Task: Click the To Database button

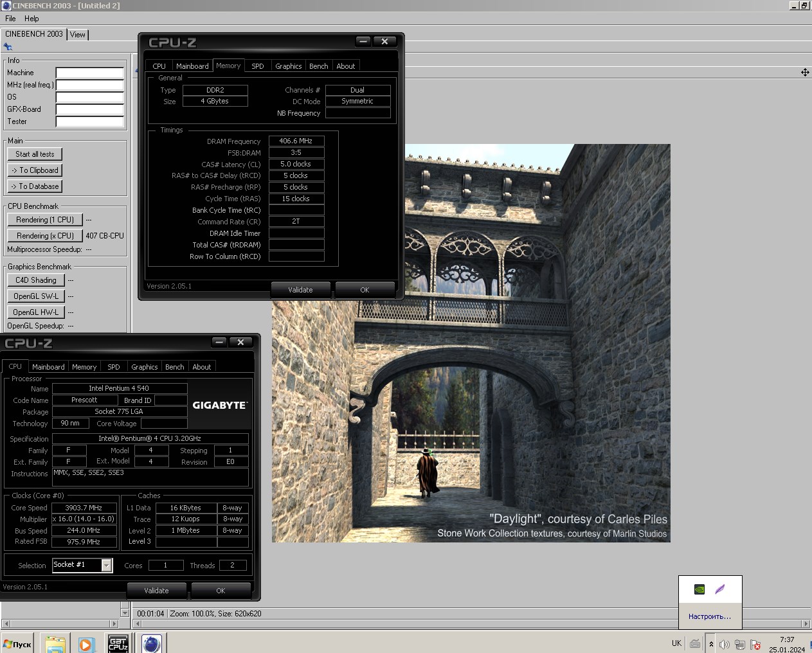Action: click(35, 186)
